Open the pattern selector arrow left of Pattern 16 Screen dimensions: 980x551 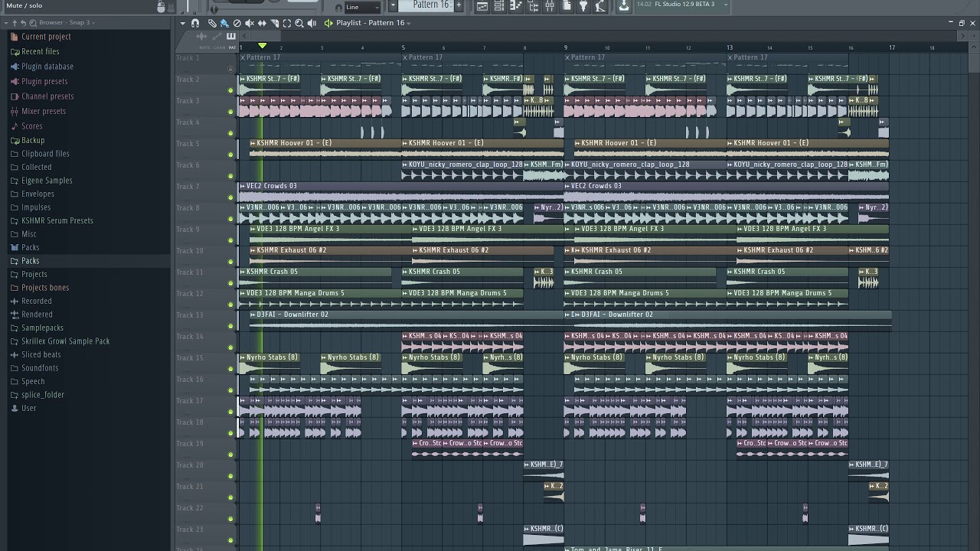[x=393, y=5]
